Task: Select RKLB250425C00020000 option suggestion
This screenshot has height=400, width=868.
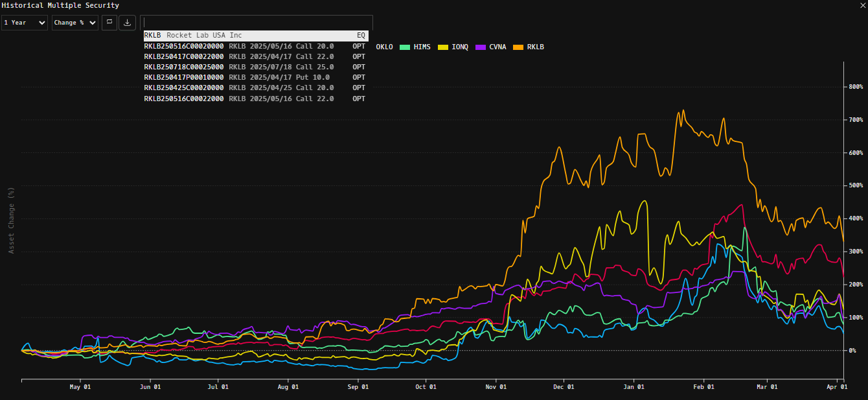Action: (256, 88)
